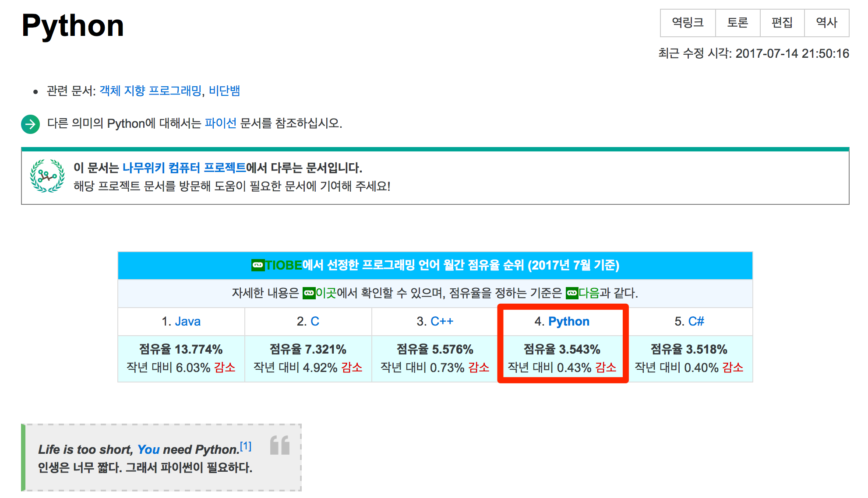This screenshot has height=498, width=868.
Task: Open the 역링크 backlinks tab
Action: coord(688,23)
